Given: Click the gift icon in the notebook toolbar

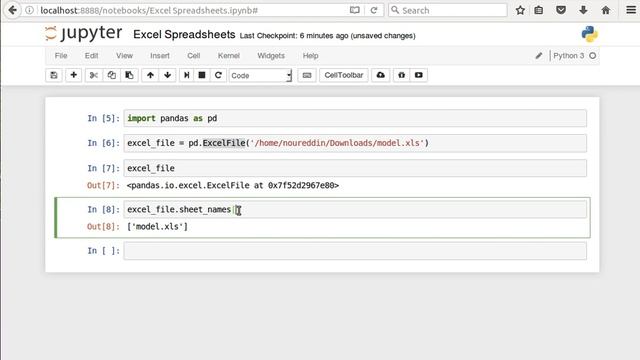Looking at the screenshot, I should point(402,75).
